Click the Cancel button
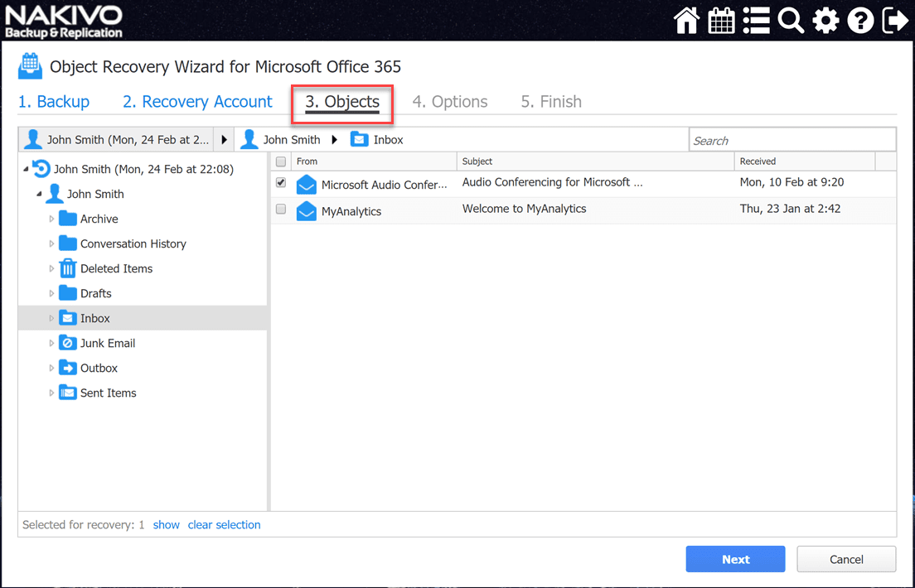 pyautogui.click(x=846, y=559)
